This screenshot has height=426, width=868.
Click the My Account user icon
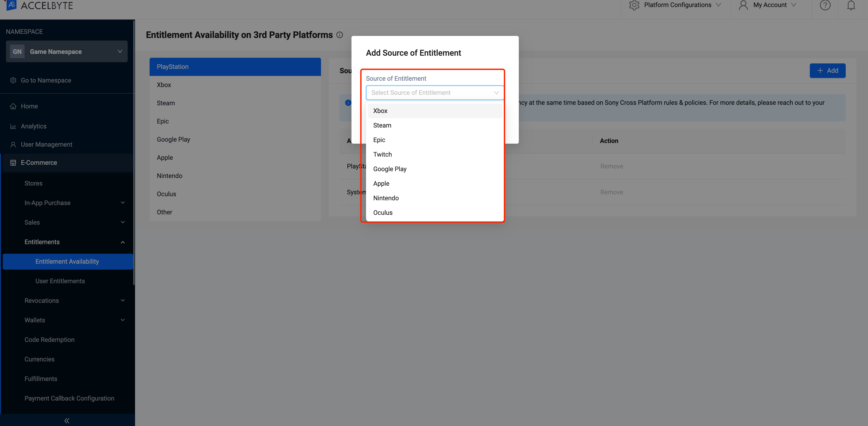click(x=743, y=5)
